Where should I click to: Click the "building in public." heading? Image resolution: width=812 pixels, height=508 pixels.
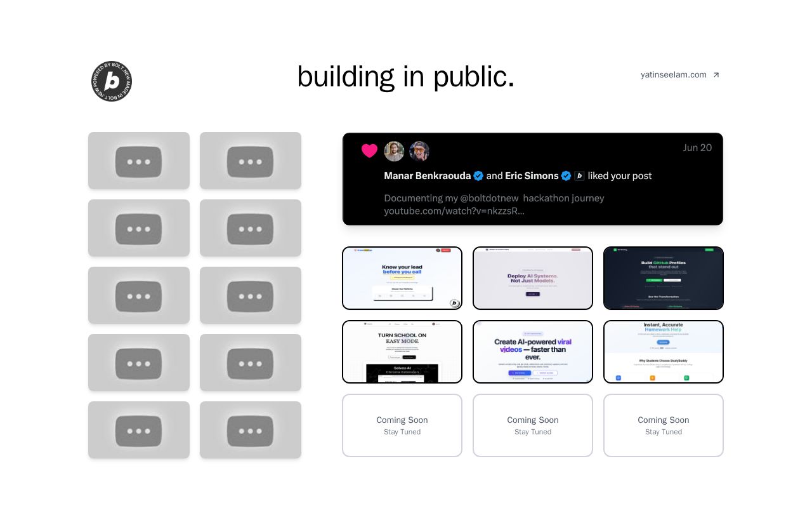(x=406, y=77)
